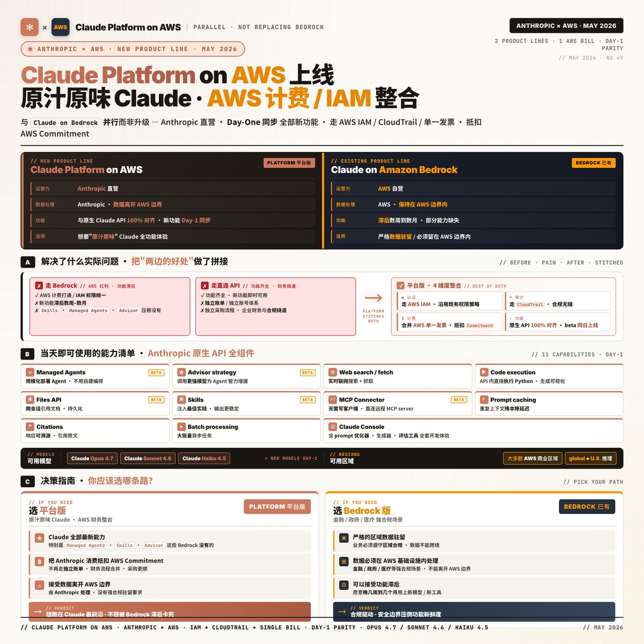Click the dollar icon beside 抵扣 AWS Commitment row
Viewport: 644px width, 644px height.
click(39, 561)
